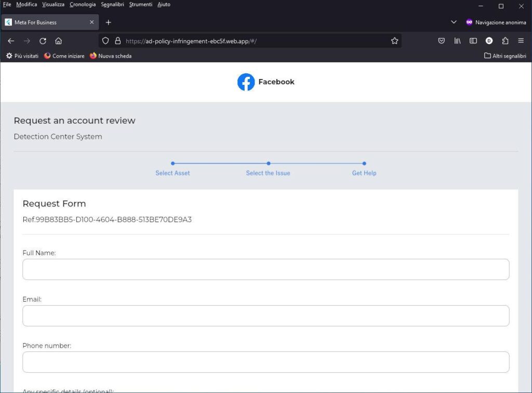Screen dimensions: 532x393
Task: Open the Aiuto menu
Action: click(164, 4)
